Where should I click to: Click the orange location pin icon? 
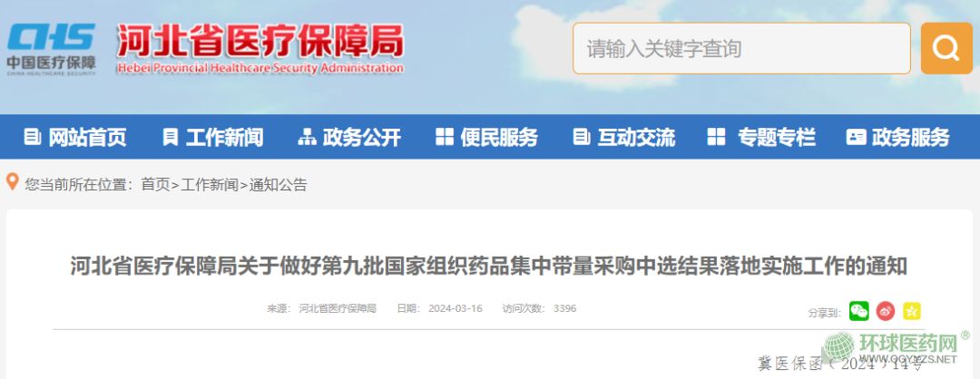pos(13,182)
